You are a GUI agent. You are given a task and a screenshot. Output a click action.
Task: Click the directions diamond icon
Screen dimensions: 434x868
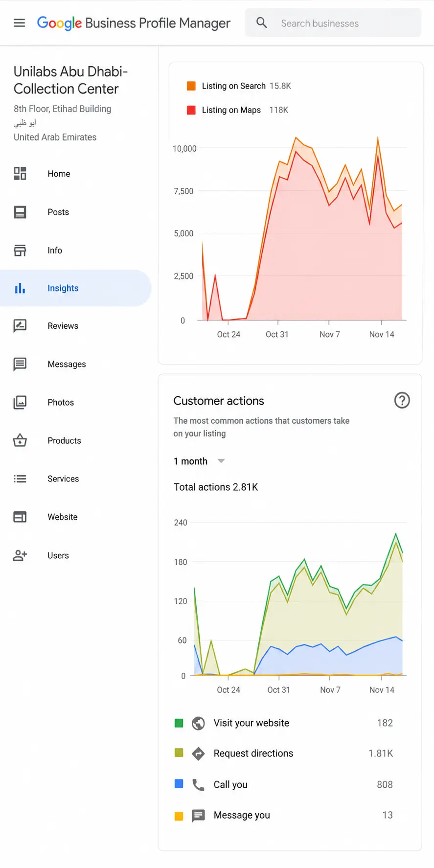coord(198,754)
